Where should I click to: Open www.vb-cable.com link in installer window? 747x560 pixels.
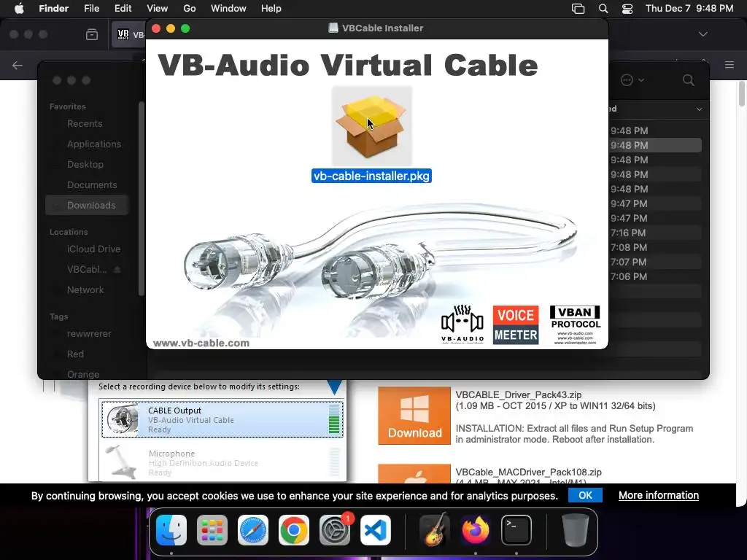tap(201, 343)
